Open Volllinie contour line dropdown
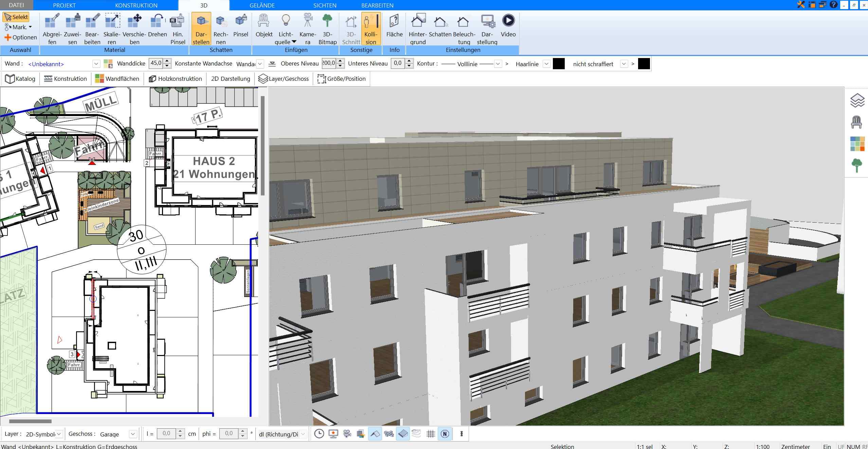Image resolution: width=868 pixels, height=449 pixels. click(498, 64)
